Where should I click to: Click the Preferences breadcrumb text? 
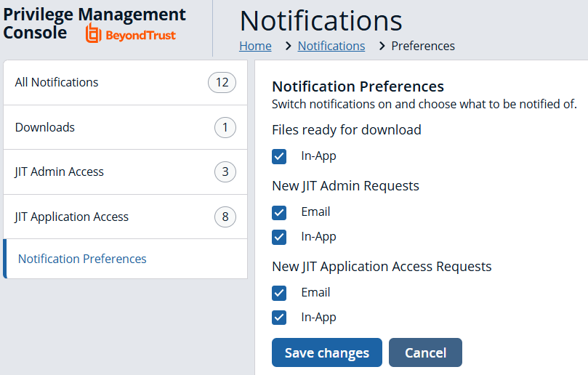coord(423,46)
